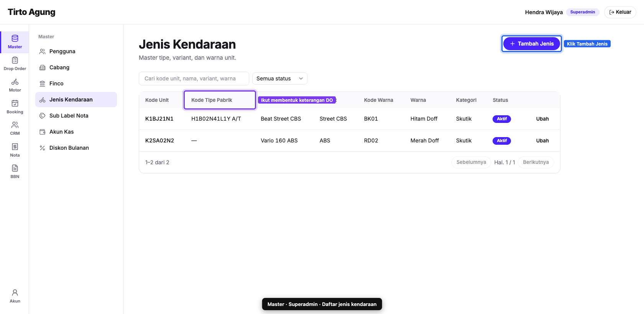Open the Master section in sidebar rail
The height and width of the screenshot is (314, 644).
(15, 42)
